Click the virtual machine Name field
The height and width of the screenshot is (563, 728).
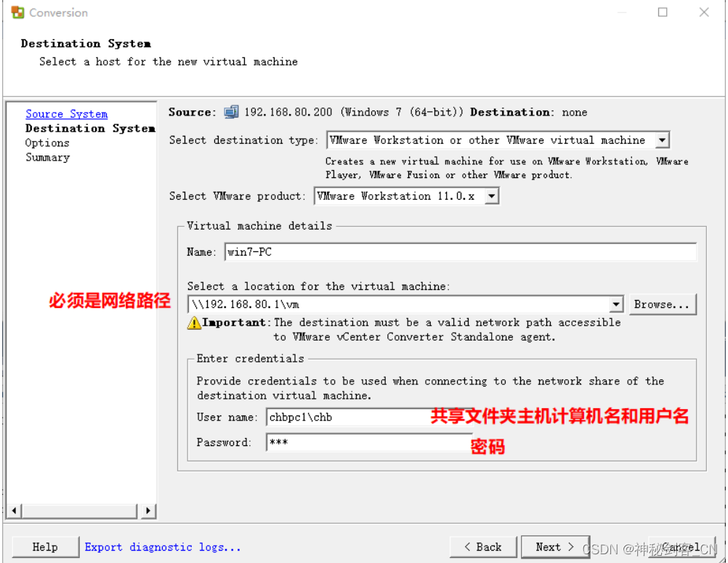coord(460,251)
